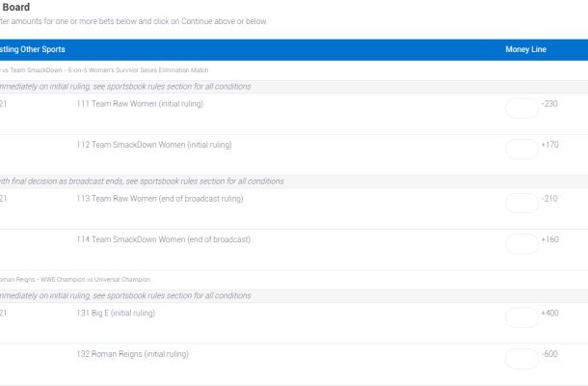Viewport: 588px width, 386px height.
Task: Click '111 Team Raw Women (initial ruling)' text
Action: point(140,104)
